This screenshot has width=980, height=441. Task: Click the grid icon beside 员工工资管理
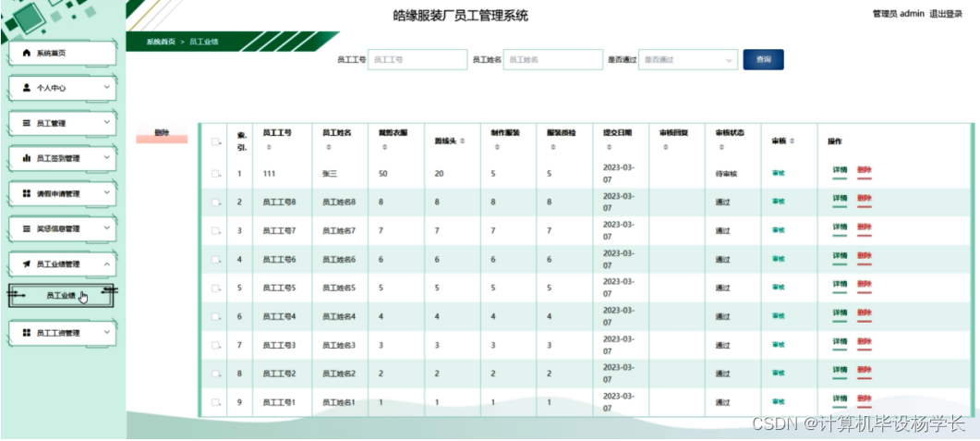[26, 333]
